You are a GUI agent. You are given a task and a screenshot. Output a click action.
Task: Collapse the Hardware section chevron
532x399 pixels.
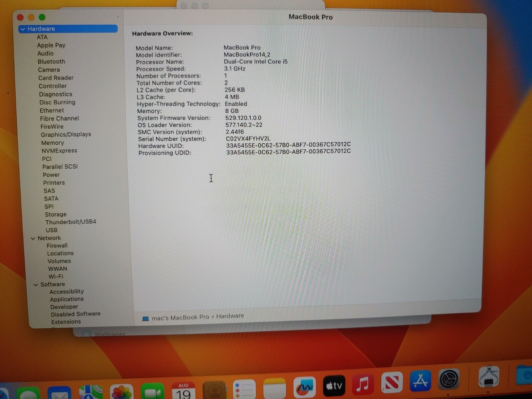tap(23, 29)
